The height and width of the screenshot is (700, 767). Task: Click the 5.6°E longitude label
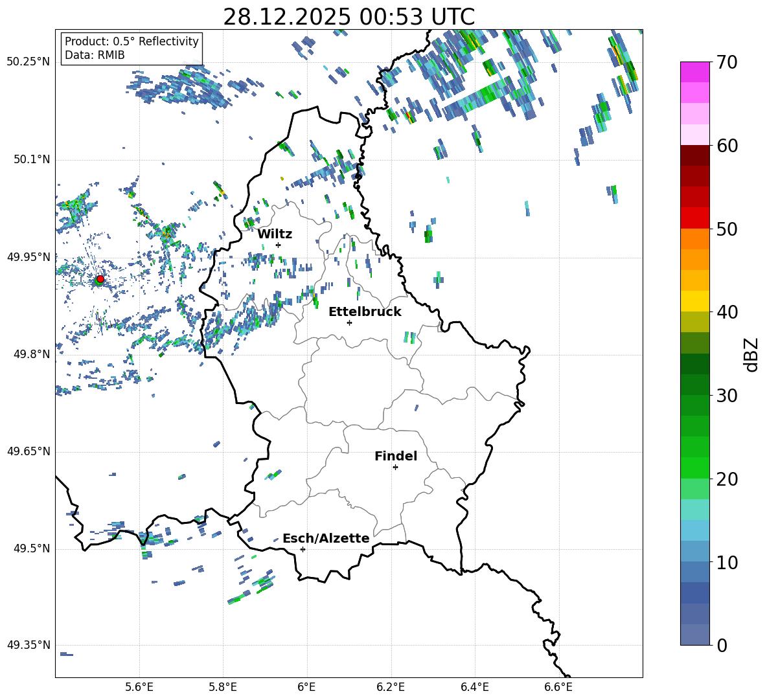(139, 687)
